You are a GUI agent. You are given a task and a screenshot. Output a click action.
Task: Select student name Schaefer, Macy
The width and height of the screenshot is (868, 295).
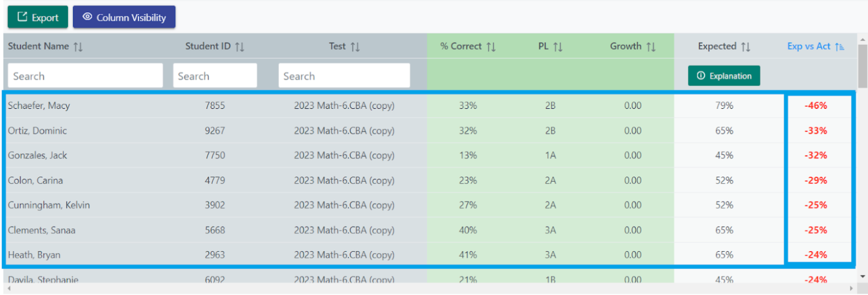coord(39,106)
